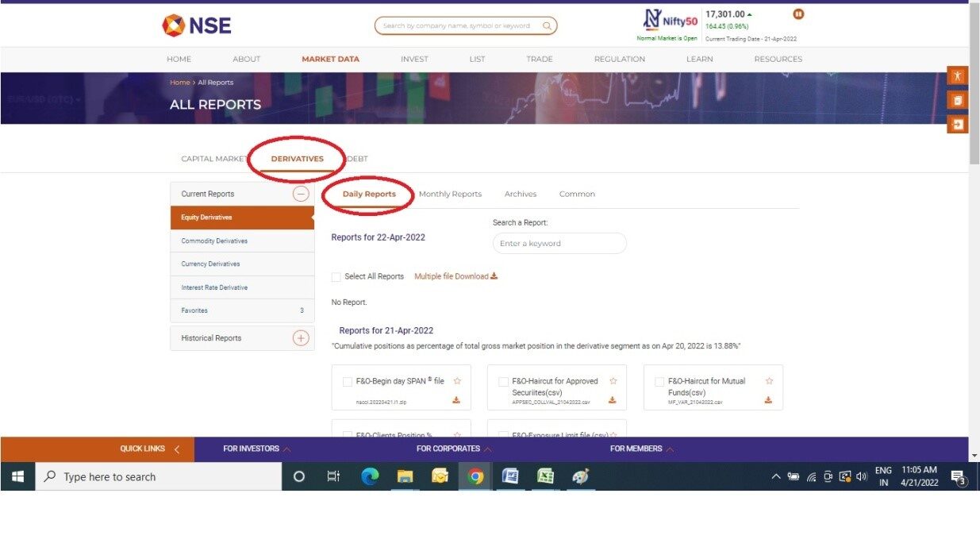The width and height of the screenshot is (980, 551).
Task: Switch to the Derivatives tab
Action: [298, 159]
